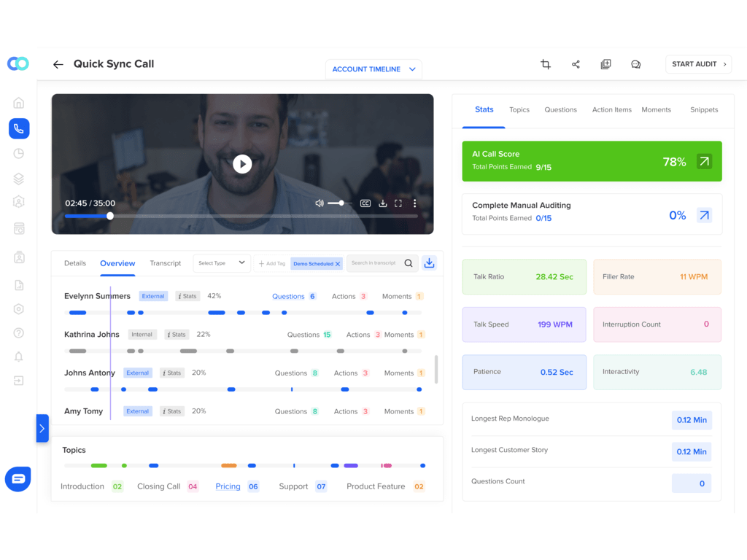The width and height of the screenshot is (747, 560).
Task: Click the Share call icon
Action: pyautogui.click(x=576, y=64)
